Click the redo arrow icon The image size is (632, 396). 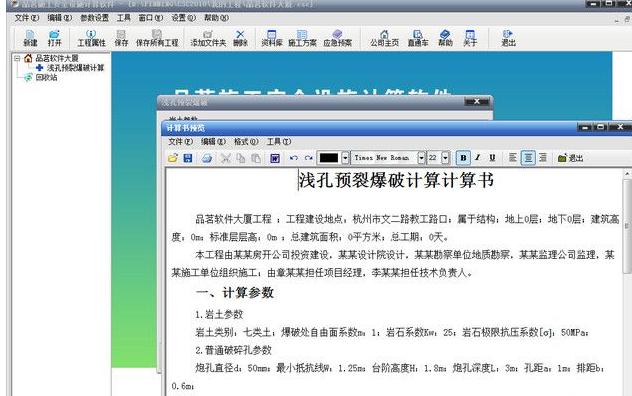(x=309, y=158)
